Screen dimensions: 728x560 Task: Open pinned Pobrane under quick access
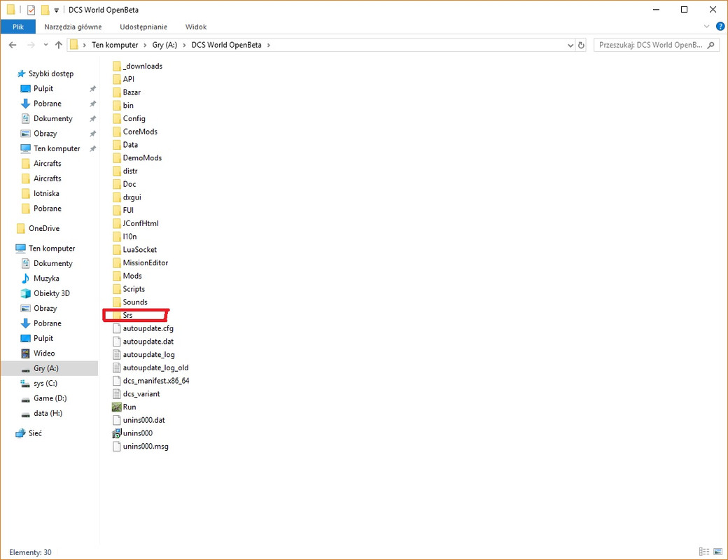pyautogui.click(x=48, y=104)
